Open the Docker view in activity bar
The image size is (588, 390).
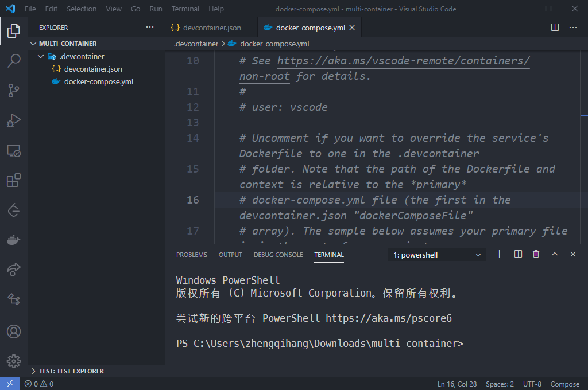(x=14, y=240)
